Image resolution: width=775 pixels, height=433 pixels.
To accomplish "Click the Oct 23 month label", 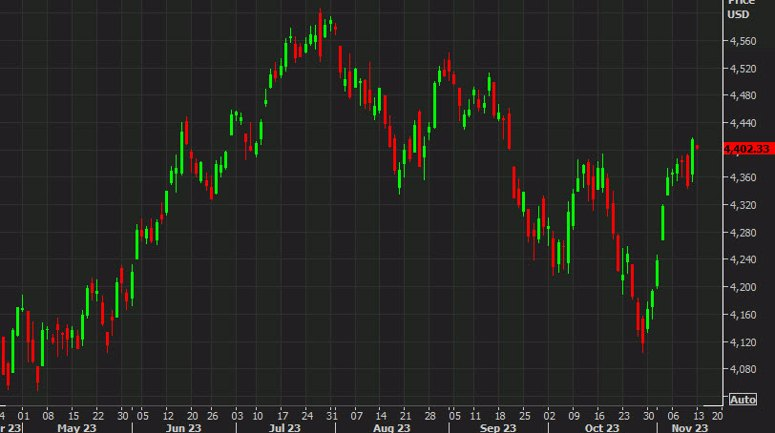I will coord(604,425).
